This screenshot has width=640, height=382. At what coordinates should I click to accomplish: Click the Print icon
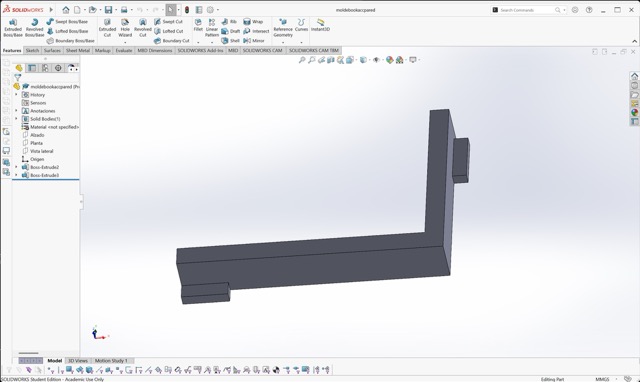click(x=124, y=10)
